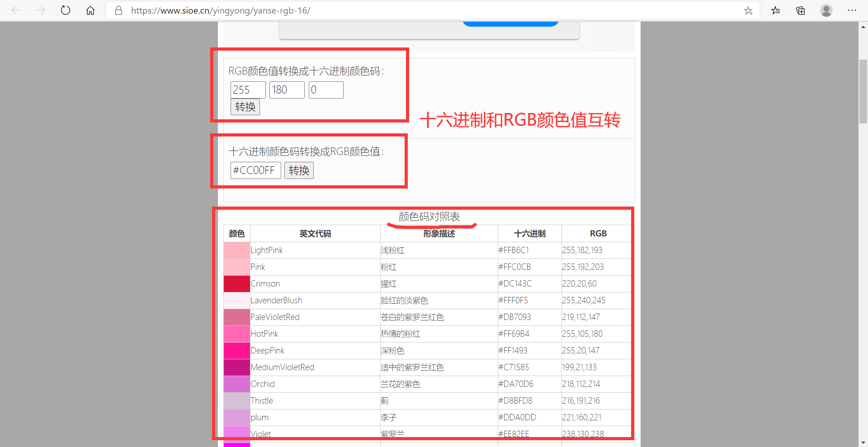Click the 颜色码对照表 table title
868x447 pixels.
429,217
